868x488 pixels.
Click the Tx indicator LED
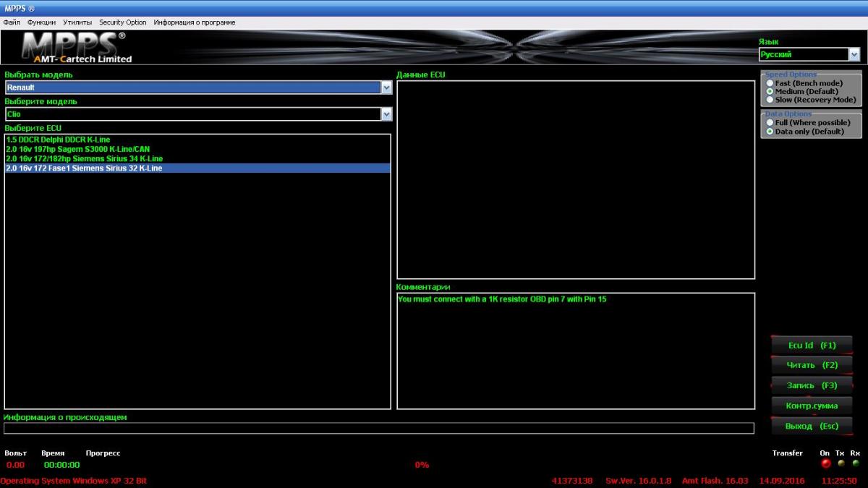click(x=841, y=463)
